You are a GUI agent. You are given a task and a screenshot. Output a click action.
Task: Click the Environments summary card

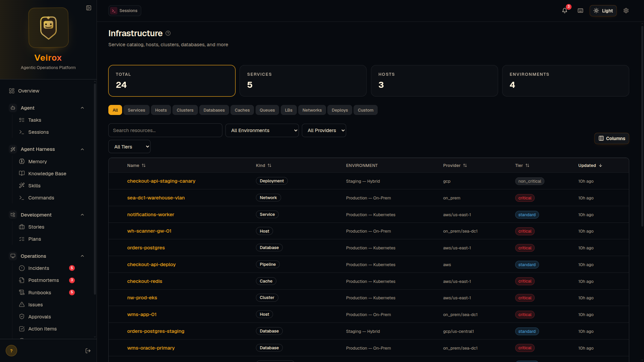click(x=566, y=81)
